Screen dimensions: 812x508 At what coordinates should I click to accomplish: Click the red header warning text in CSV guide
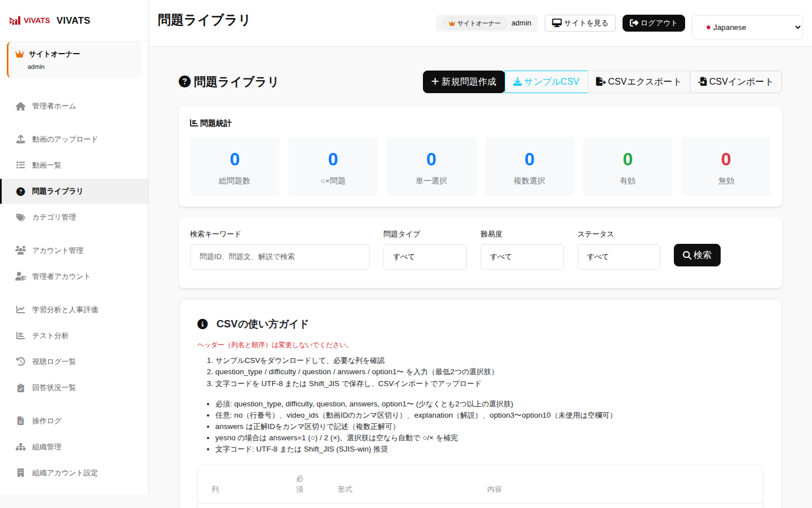tap(275, 345)
